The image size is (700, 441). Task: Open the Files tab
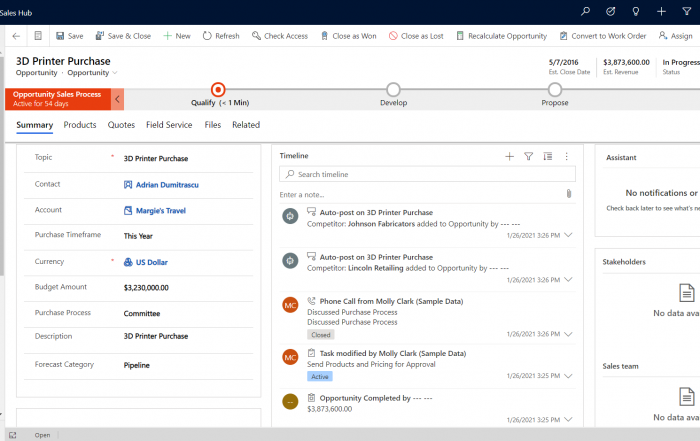point(212,125)
